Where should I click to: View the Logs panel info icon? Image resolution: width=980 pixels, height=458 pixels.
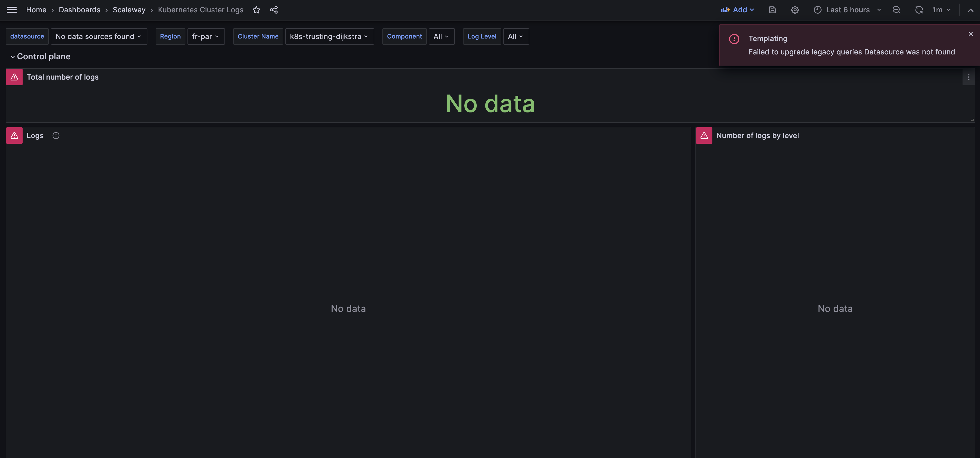coord(56,135)
